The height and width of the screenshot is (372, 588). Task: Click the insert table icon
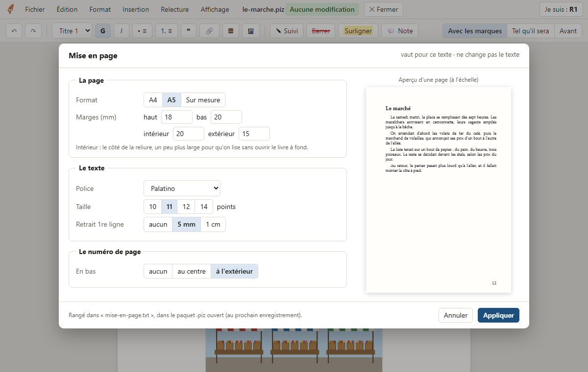coord(231,31)
